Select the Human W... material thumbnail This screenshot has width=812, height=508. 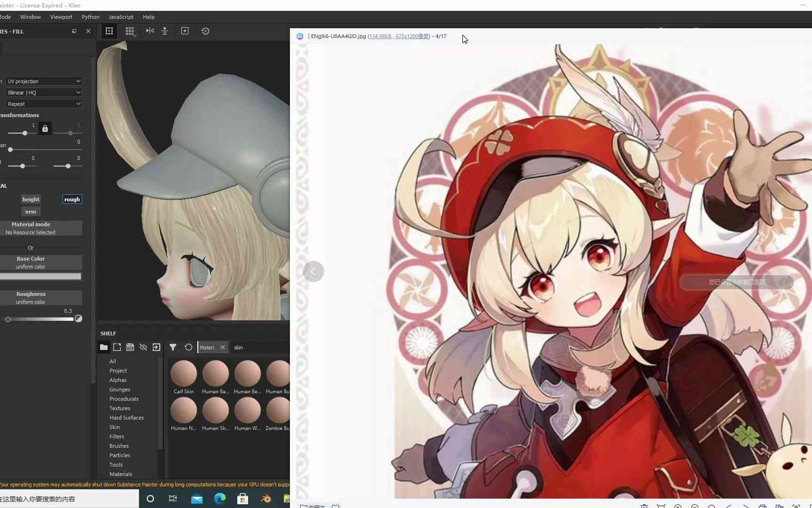pos(248,410)
